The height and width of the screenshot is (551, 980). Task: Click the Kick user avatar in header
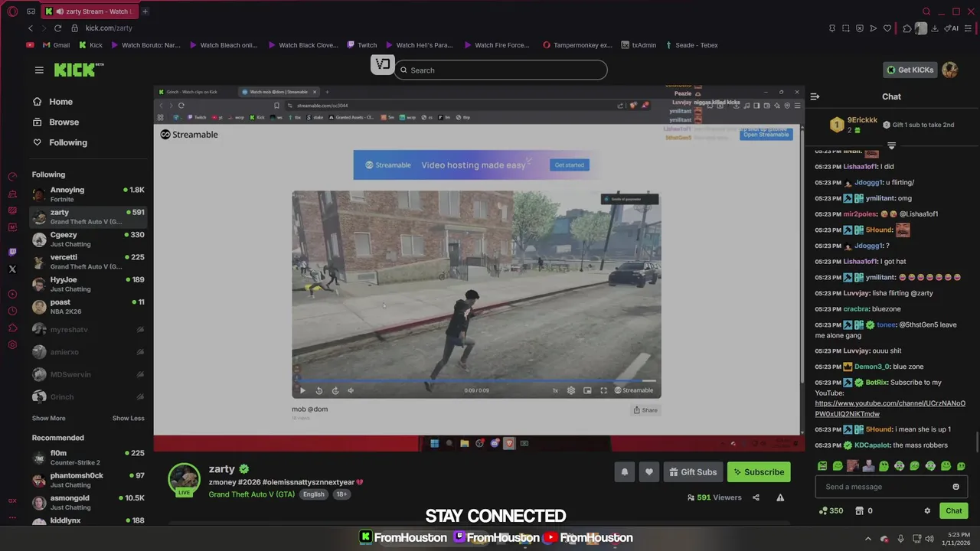tap(949, 70)
